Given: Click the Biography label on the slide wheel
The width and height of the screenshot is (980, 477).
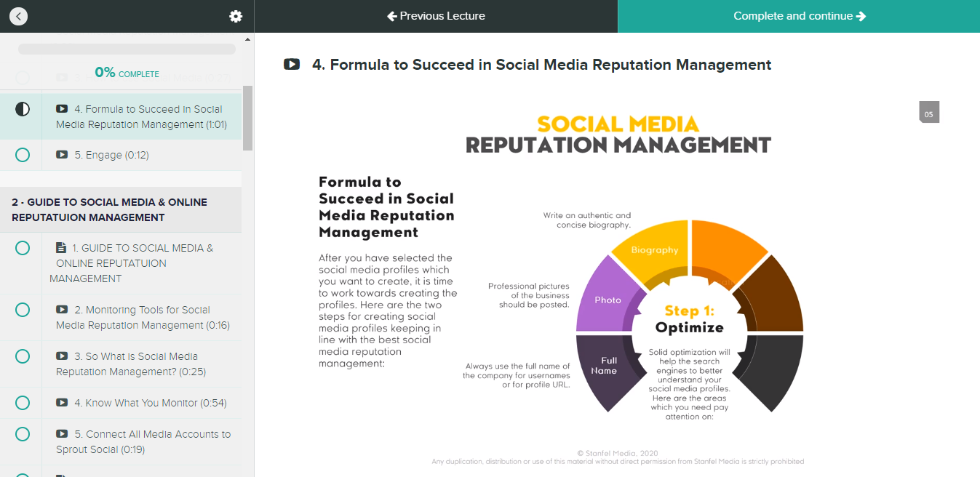Looking at the screenshot, I should pos(655,250).
